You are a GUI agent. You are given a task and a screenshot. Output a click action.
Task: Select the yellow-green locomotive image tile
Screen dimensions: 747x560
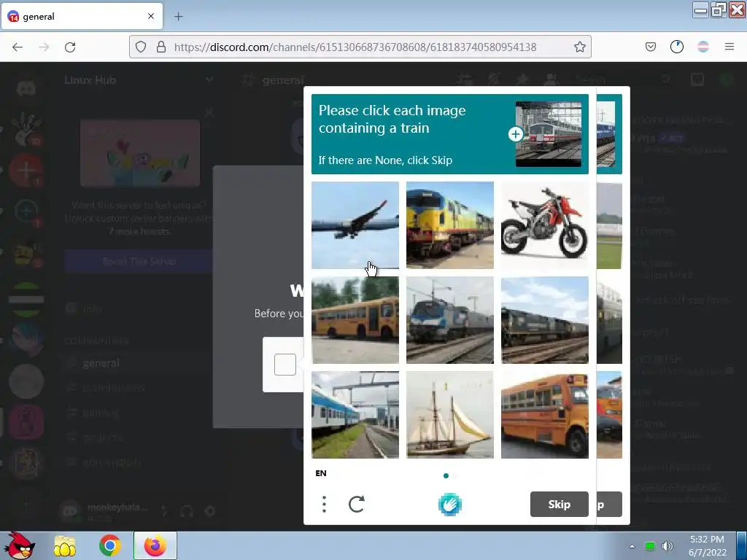pyautogui.click(x=449, y=225)
